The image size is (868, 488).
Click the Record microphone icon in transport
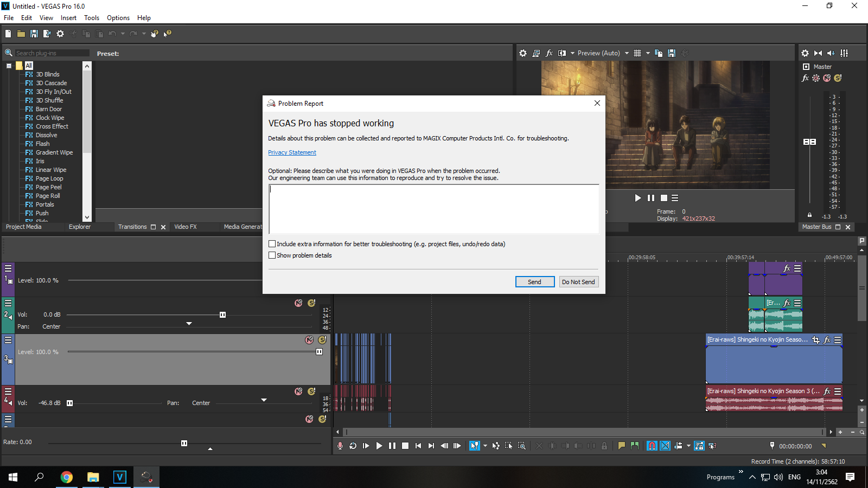pos(340,446)
